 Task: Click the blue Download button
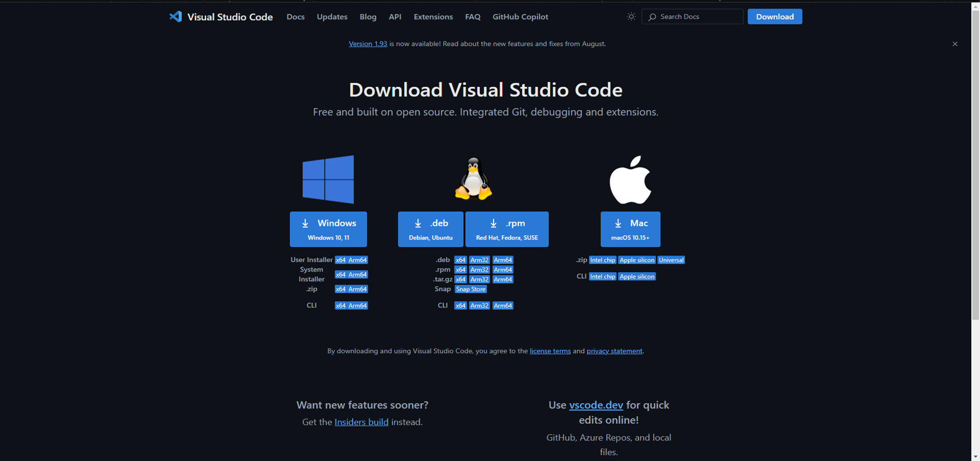(774, 16)
